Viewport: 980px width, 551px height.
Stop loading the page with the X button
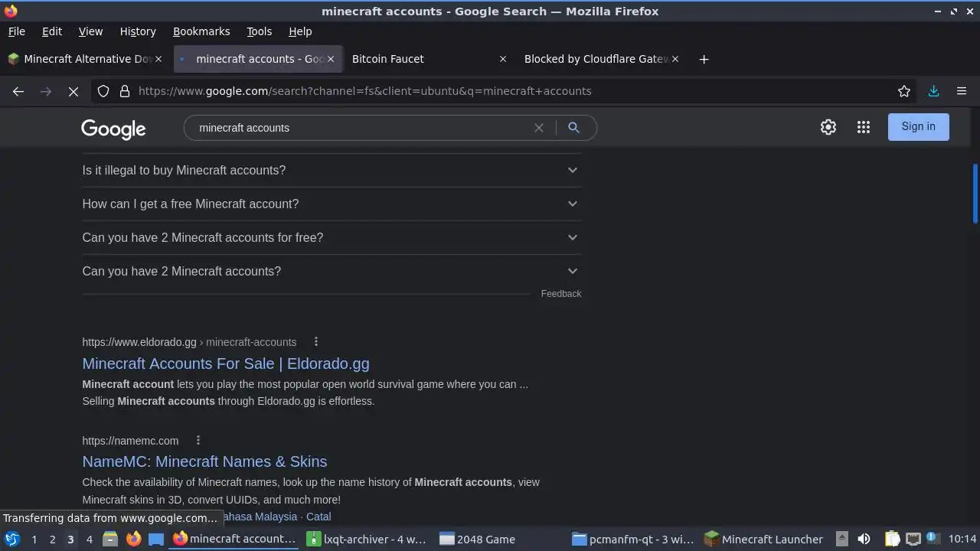pos(73,91)
